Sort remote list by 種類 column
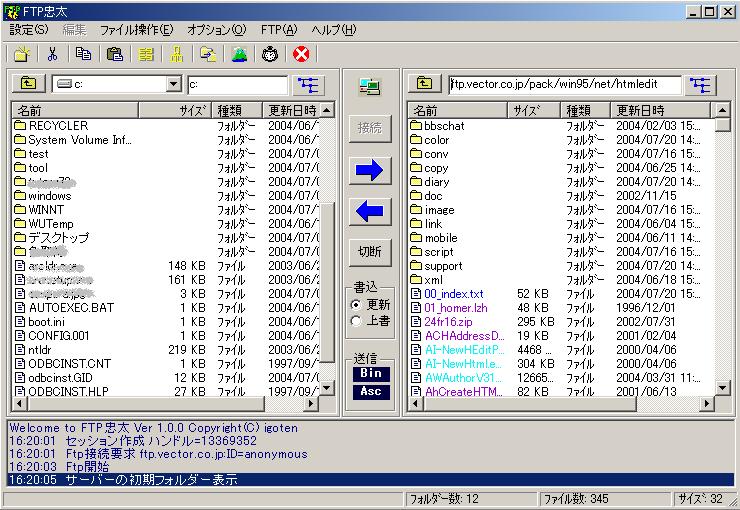740x510 pixels. (x=585, y=110)
